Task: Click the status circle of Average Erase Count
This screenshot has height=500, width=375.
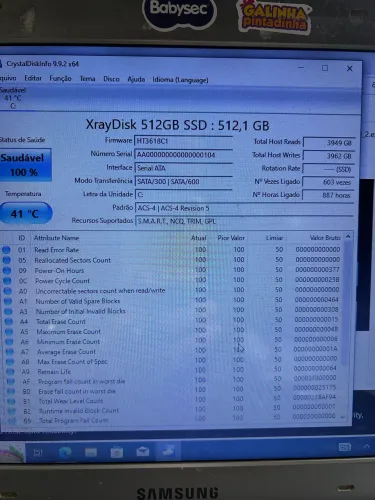Action: (x=10, y=352)
